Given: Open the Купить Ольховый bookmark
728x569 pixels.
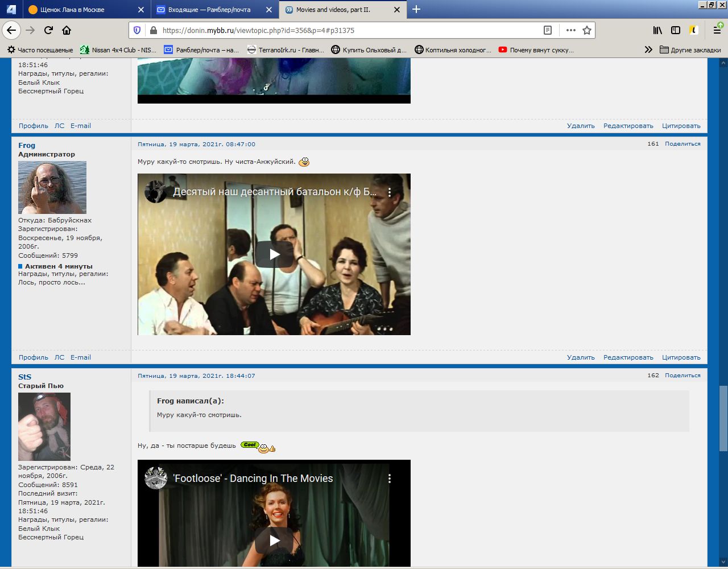Looking at the screenshot, I should [x=369, y=50].
